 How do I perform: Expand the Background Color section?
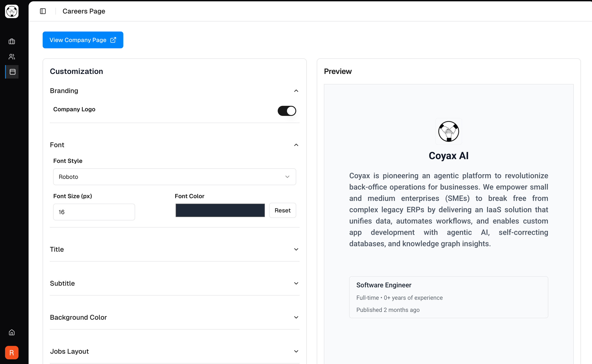click(296, 317)
